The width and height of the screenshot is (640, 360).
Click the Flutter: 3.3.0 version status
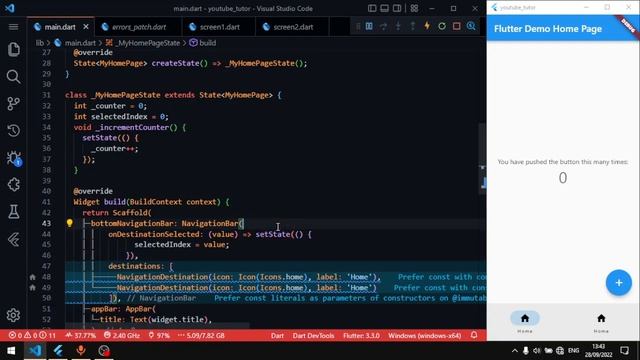click(x=361, y=336)
